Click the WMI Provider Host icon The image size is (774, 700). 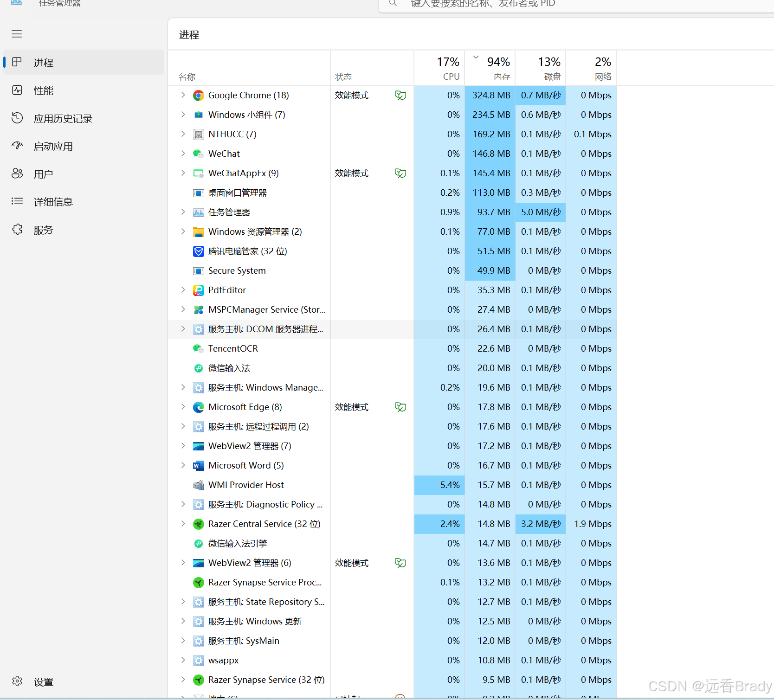(199, 485)
